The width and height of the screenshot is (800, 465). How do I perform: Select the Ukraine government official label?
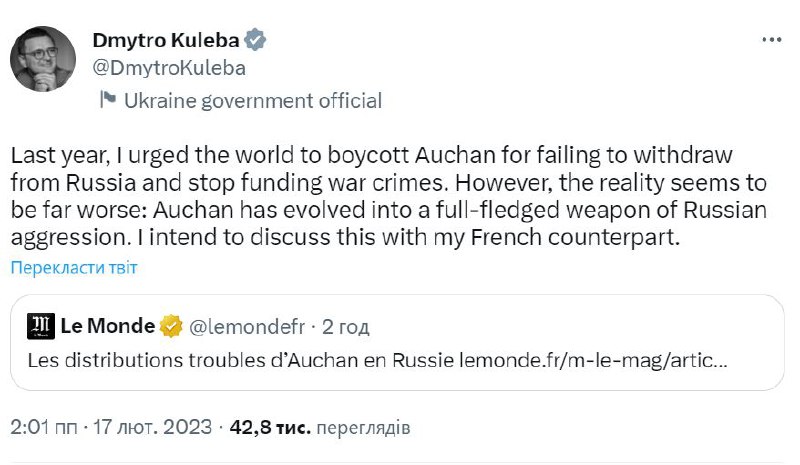click(251, 100)
